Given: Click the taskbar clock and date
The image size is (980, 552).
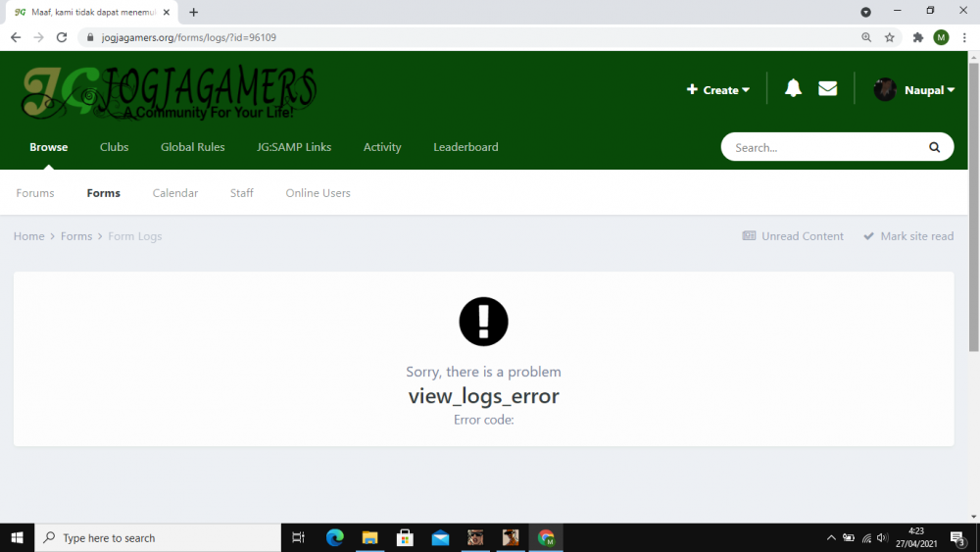Looking at the screenshot, I should [x=916, y=537].
